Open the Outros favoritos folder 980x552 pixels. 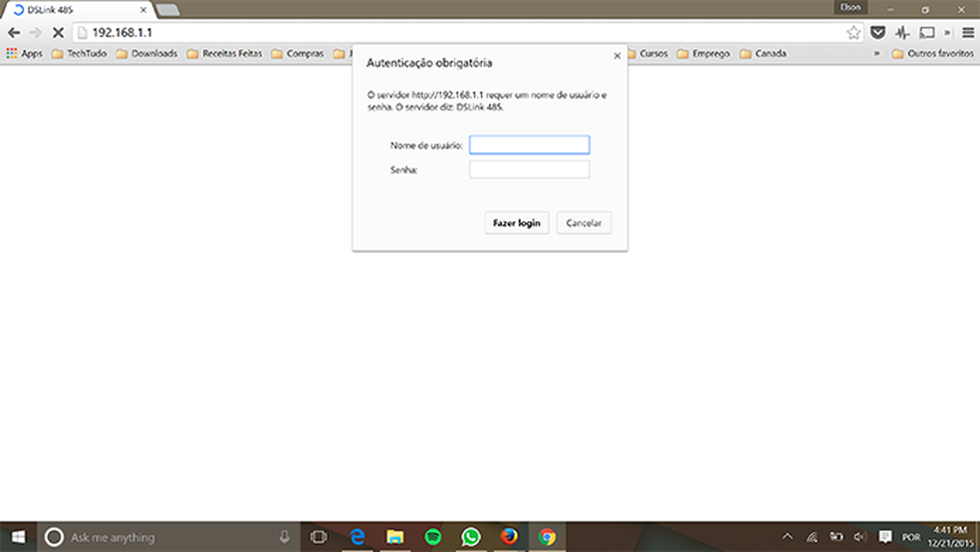[x=933, y=54]
